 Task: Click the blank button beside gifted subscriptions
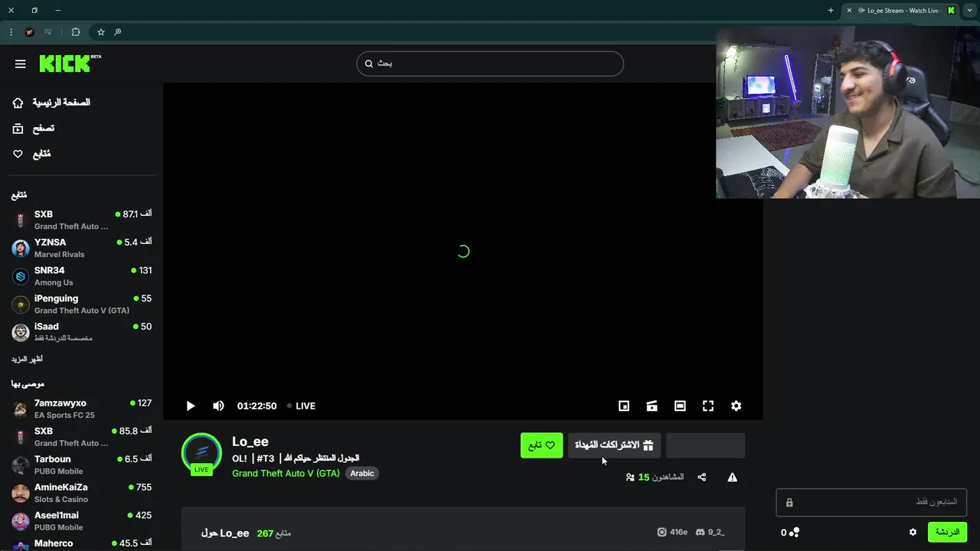tap(705, 445)
